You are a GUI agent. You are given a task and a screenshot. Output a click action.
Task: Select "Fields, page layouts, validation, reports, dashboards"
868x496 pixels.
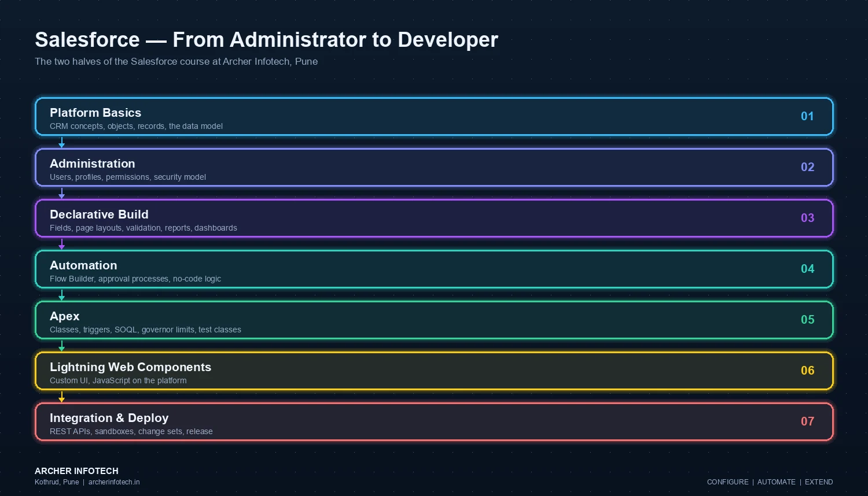click(x=144, y=228)
